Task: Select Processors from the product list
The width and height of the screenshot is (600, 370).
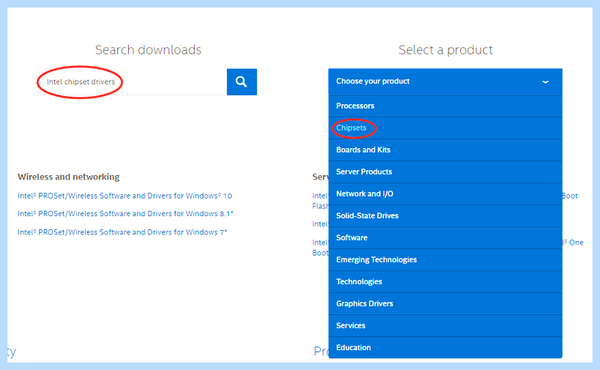Action: tap(445, 106)
